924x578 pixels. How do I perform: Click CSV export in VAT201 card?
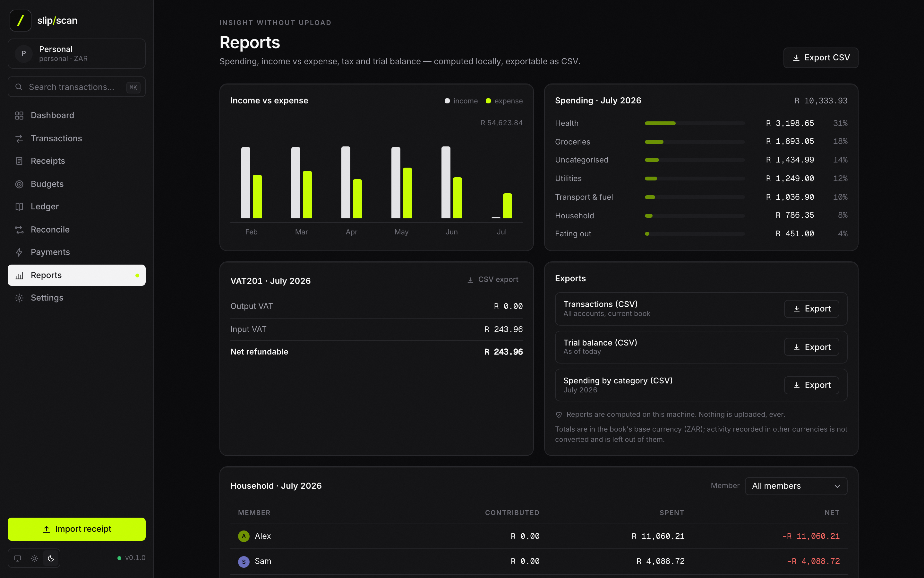(x=492, y=280)
